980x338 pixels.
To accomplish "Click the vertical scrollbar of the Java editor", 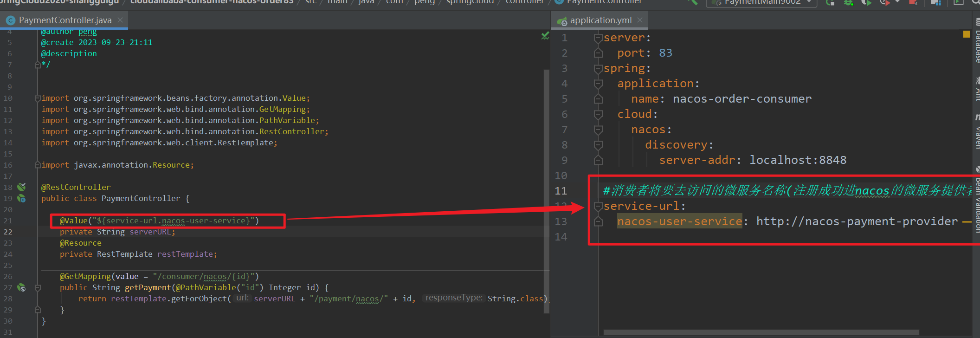I will coord(546,191).
